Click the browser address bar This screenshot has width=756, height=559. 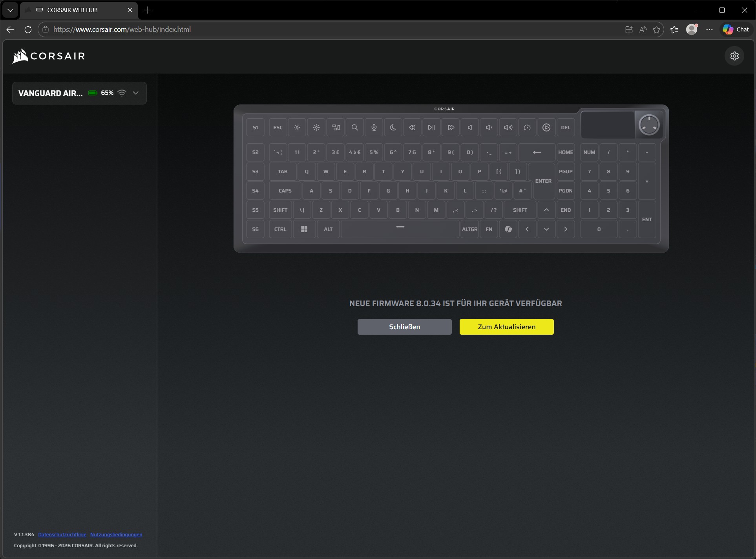click(x=314, y=29)
